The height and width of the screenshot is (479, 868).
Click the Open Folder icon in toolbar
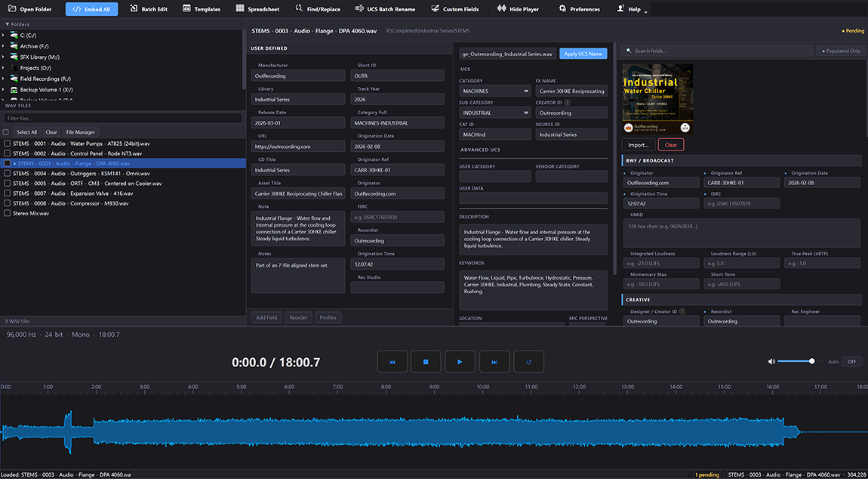coord(11,9)
